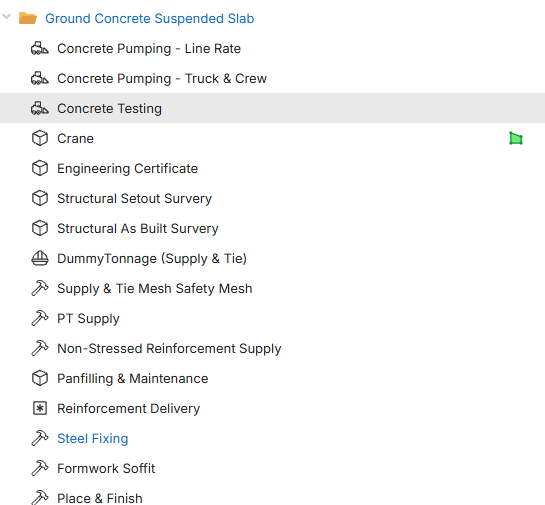The height and width of the screenshot is (505, 545).
Task: Click the cube icon beside Panfilling & Maintenance
Action: (40, 378)
